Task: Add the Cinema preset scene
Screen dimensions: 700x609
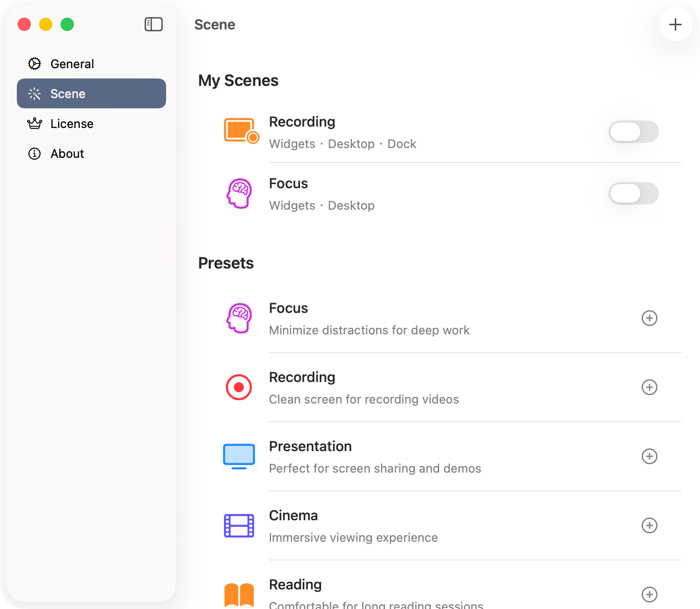Action: point(649,525)
